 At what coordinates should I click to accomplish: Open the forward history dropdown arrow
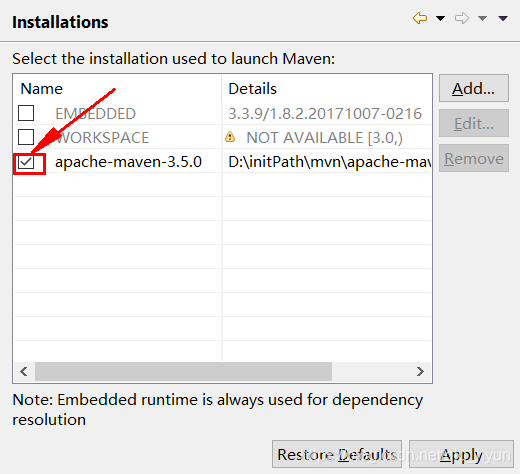point(482,18)
